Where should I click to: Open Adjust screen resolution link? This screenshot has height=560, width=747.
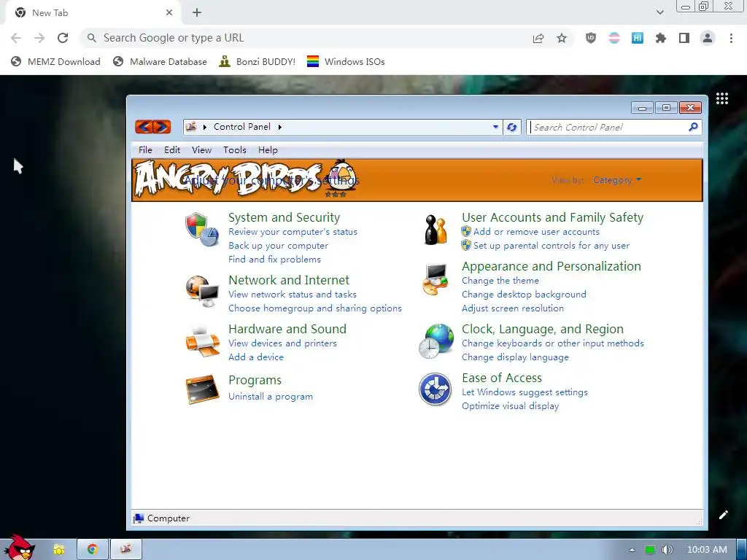pyautogui.click(x=513, y=308)
